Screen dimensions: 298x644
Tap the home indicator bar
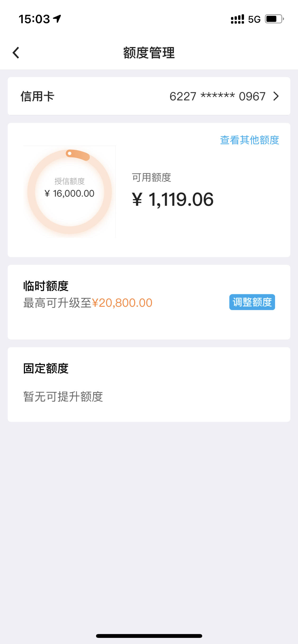point(149,636)
